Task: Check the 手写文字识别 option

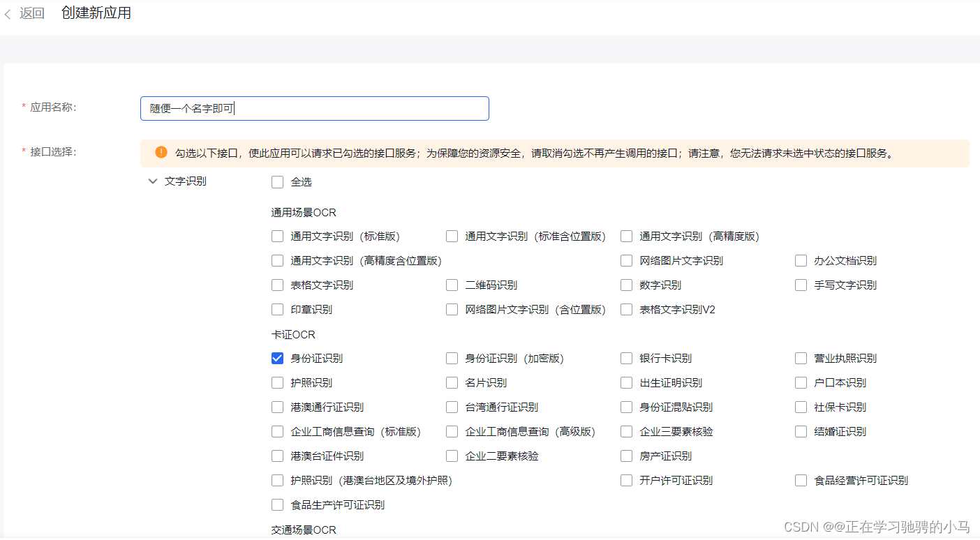Action: [x=801, y=285]
